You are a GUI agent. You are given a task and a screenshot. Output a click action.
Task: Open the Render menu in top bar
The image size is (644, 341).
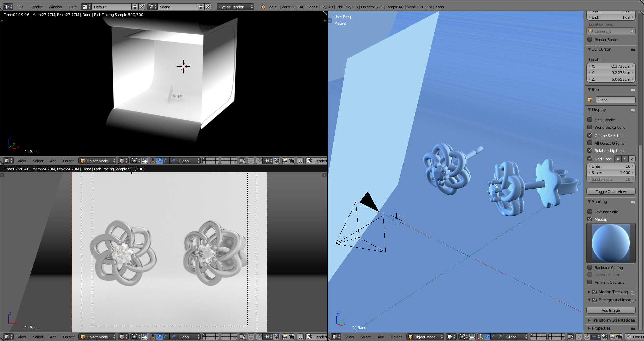click(x=36, y=7)
